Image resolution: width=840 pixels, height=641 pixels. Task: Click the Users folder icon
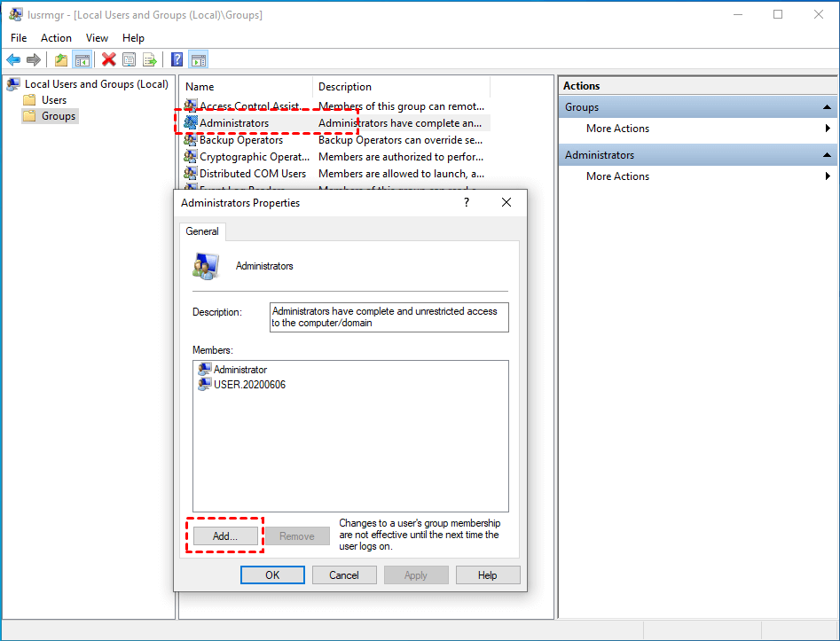29,100
